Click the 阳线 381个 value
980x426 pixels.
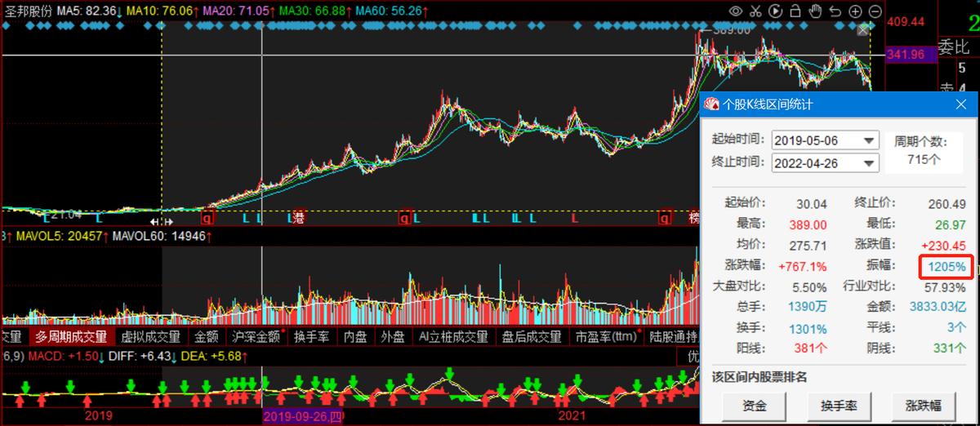(809, 348)
